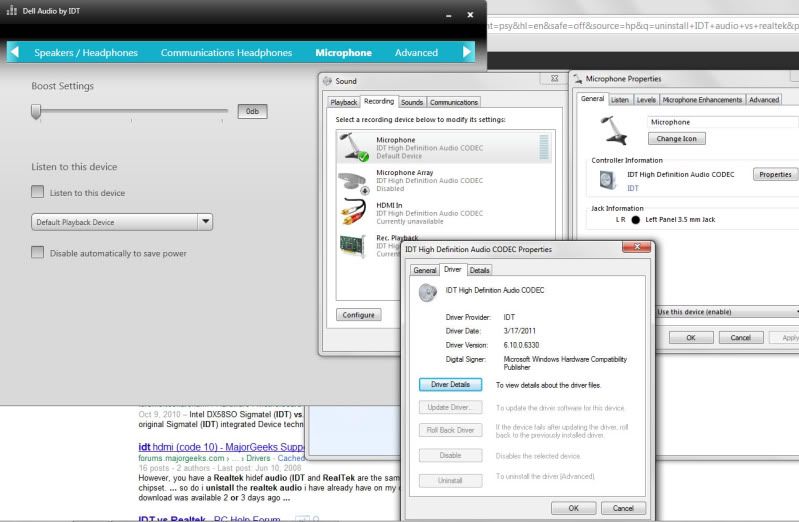Open the idt hdmi (code 10) MajorGeeks link
799x522 pixels.
point(221,447)
